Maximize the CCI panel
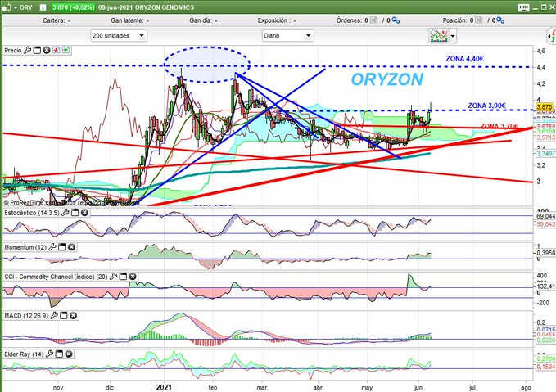 click(x=123, y=277)
